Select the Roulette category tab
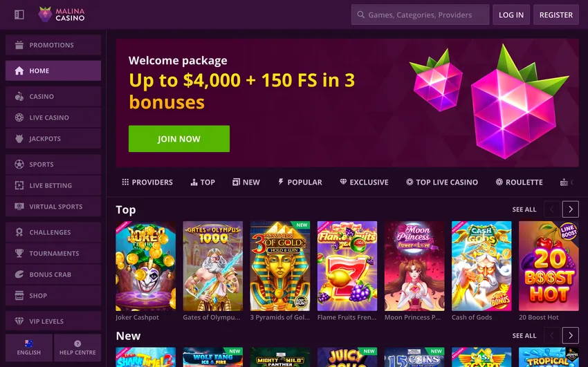The height and width of the screenshot is (367, 588). (519, 182)
